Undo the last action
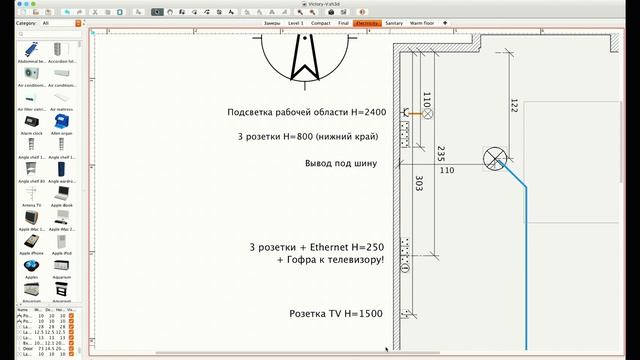 pos(67,12)
